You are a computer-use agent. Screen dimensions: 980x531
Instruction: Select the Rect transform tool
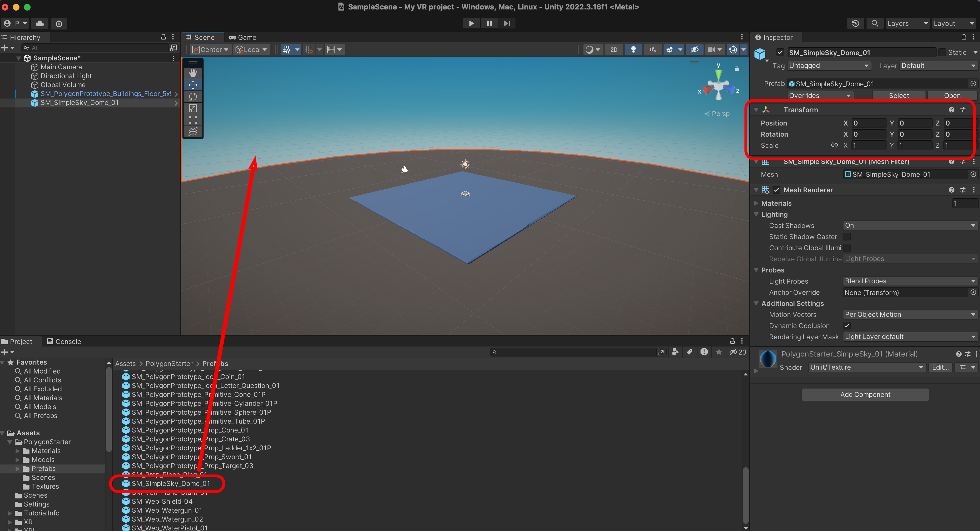coord(193,120)
